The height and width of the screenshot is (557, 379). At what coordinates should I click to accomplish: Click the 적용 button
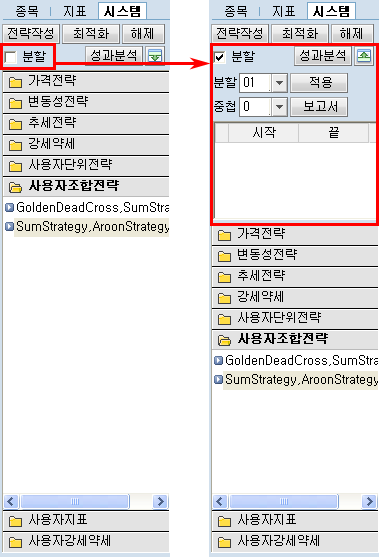click(319, 83)
